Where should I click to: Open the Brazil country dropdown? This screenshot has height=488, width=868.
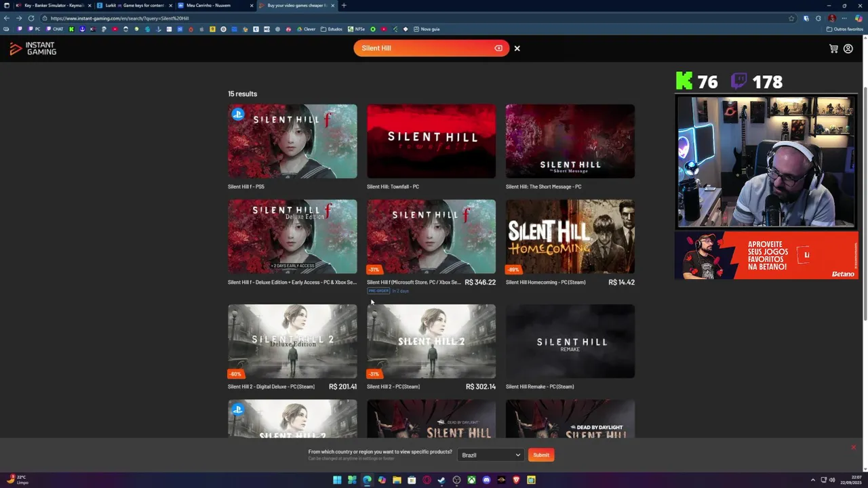(490, 455)
